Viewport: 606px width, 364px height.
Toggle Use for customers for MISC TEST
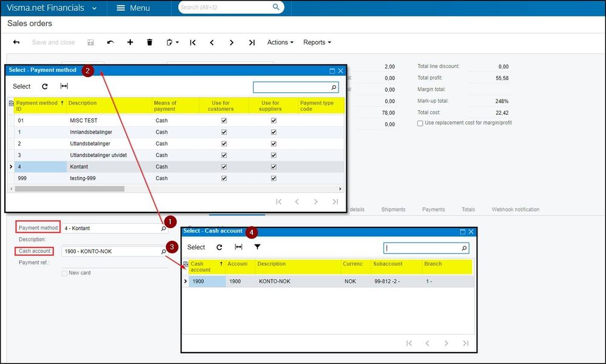224,121
